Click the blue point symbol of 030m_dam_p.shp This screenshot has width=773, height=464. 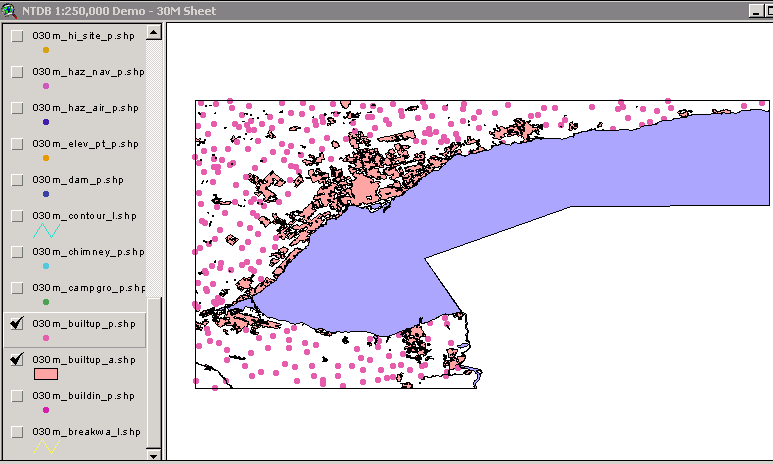(46, 194)
